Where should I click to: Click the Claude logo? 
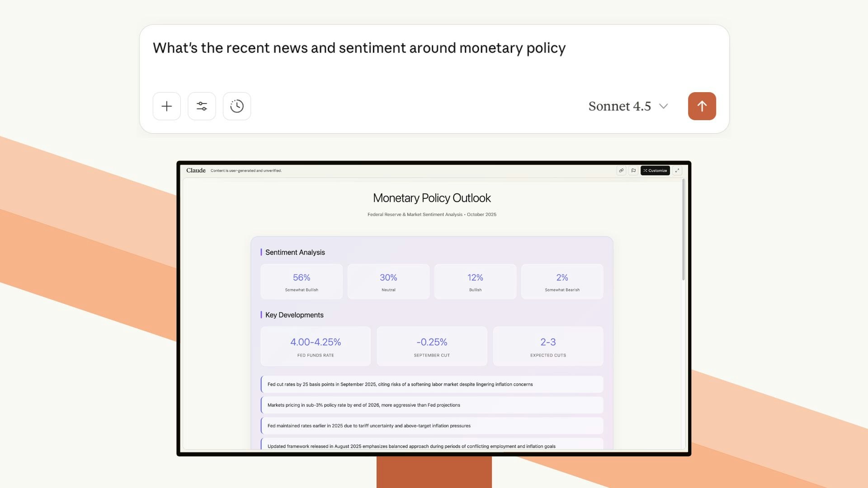pos(195,170)
